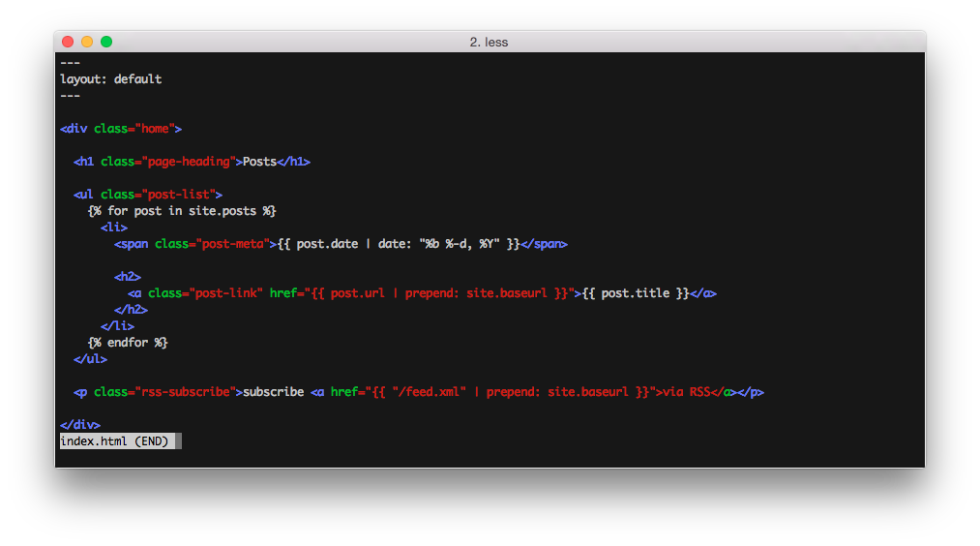Click the date format string "%b %-d, %Y"

(460, 244)
